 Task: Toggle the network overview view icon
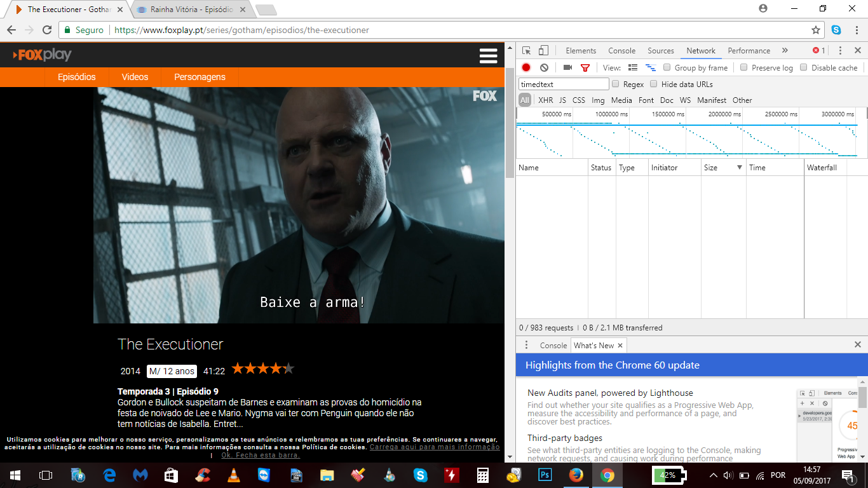[x=650, y=67]
